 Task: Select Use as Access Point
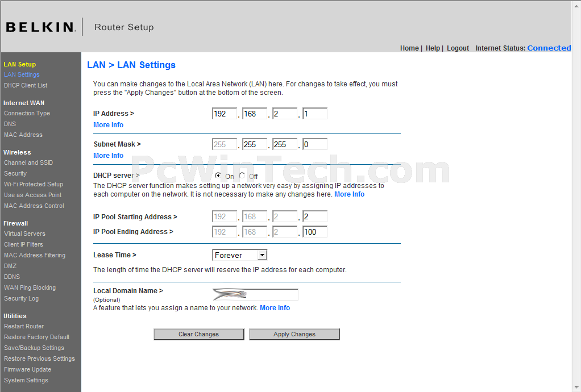point(32,195)
